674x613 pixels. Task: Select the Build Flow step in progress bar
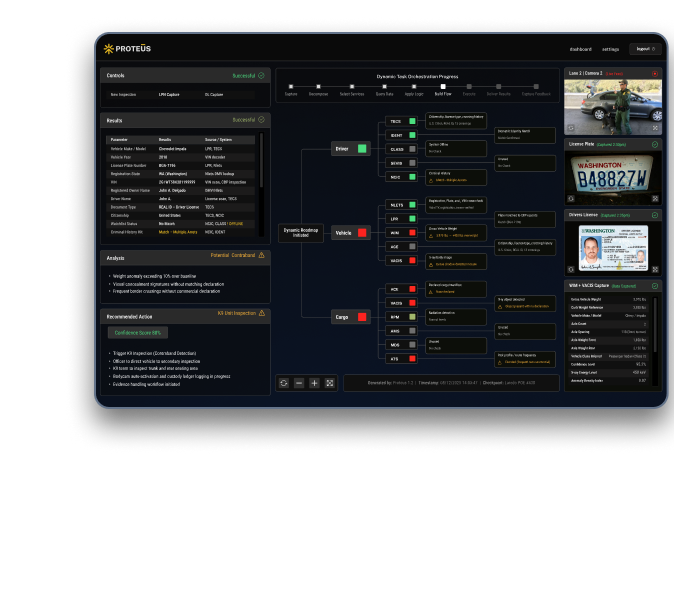[442, 89]
